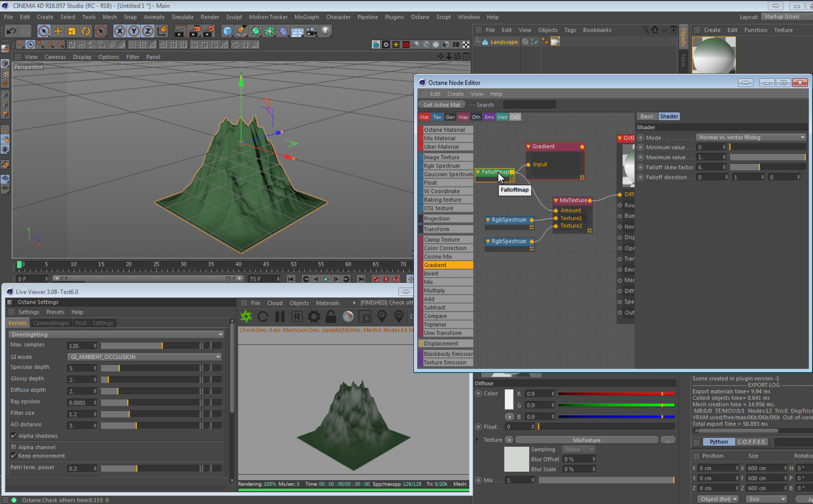
Task: Uncheck Keep environment option
Action: [x=14, y=456]
